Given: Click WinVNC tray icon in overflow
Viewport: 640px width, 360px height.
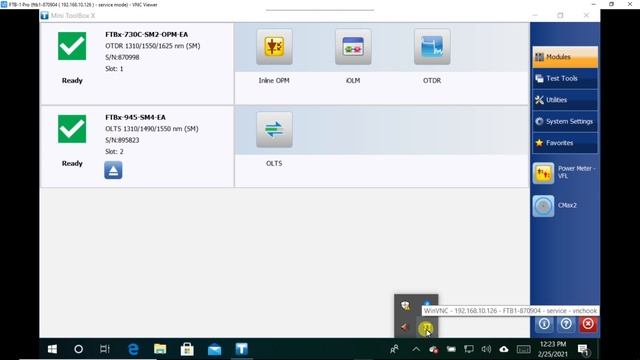Looking at the screenshot, I should [426, 328].
